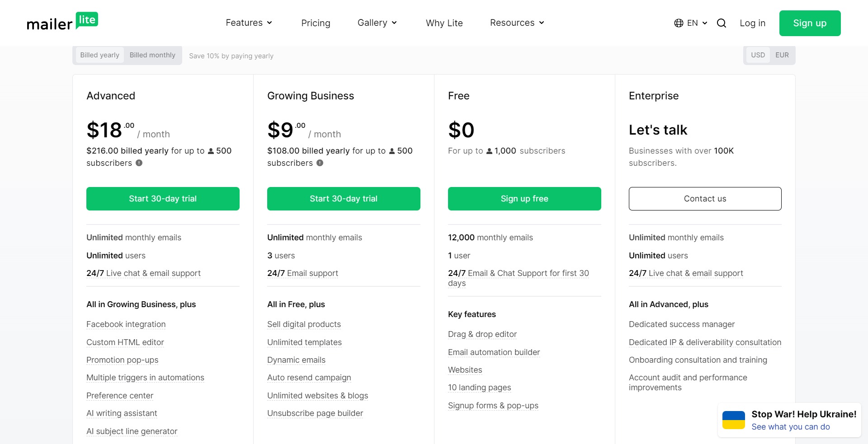Click 'Save 10% by paying yearly' text
The height and width of the screenshot is (444, 868).
point(231,56)
